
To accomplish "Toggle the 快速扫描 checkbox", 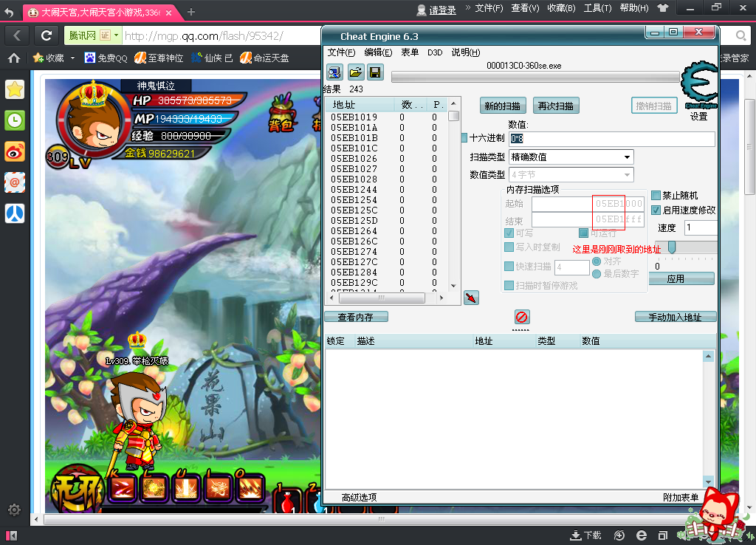I will pos(509,267).
